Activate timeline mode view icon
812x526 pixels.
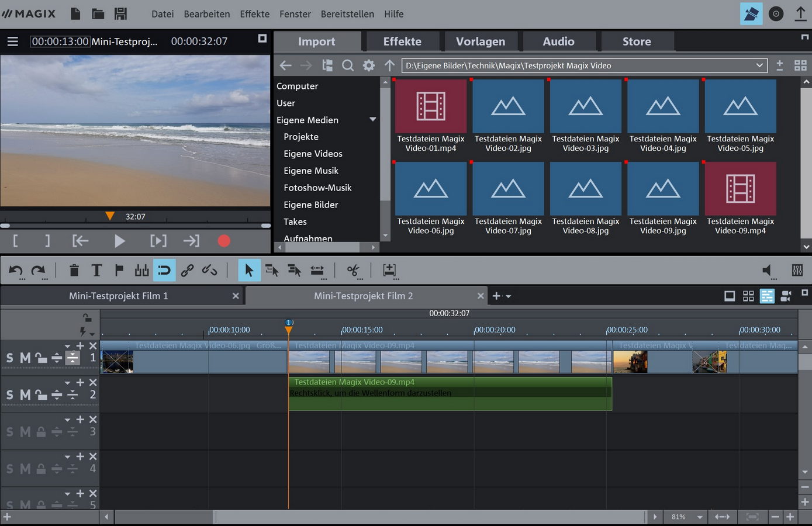point(767,296)
